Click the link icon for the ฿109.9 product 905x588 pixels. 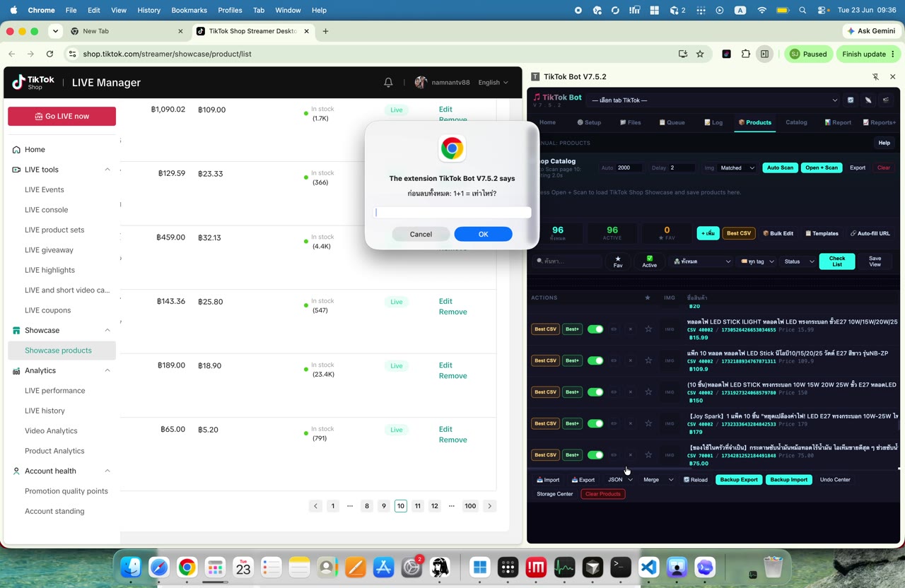(x=614, y=360)
